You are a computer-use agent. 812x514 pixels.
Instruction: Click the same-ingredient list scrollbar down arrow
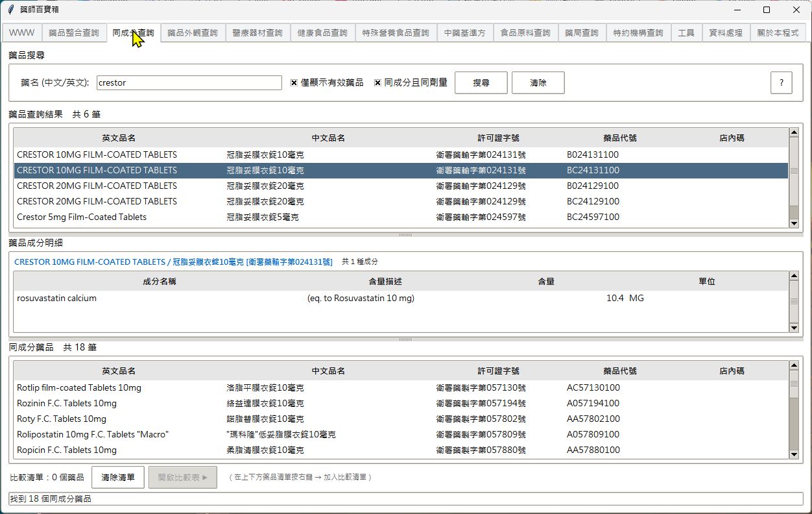pos(794,456)
